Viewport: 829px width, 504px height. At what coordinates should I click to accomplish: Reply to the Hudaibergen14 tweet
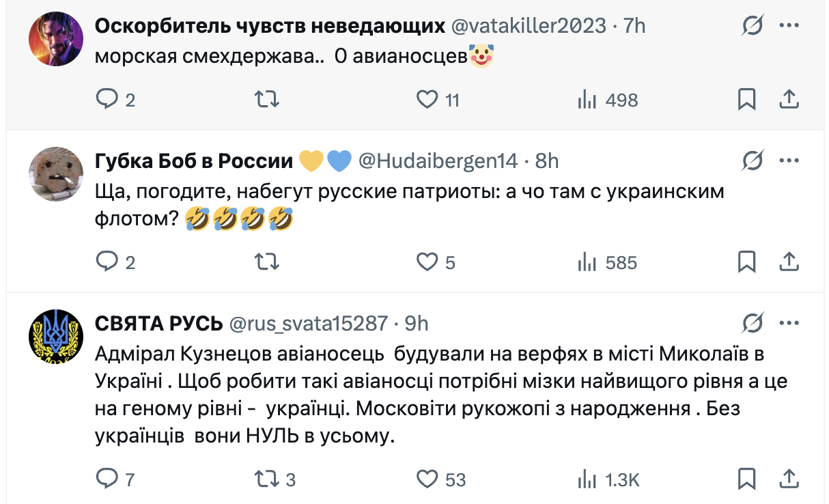pos(108,262)
